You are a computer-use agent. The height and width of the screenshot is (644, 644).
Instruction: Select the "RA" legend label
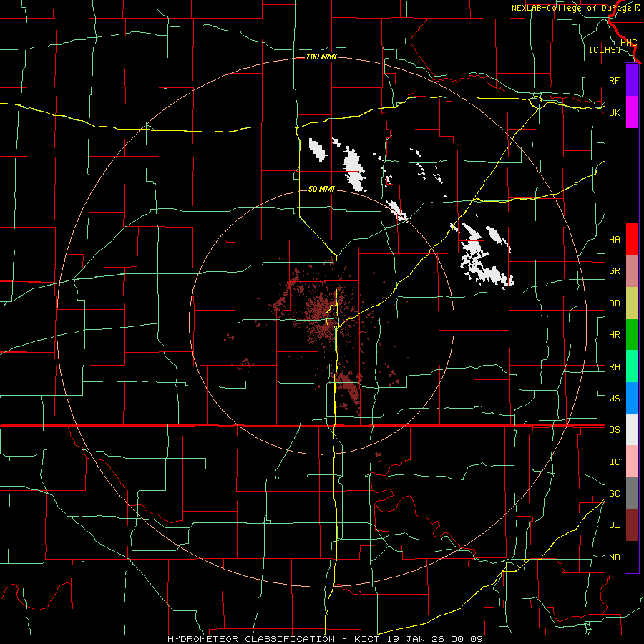point(614,366)
